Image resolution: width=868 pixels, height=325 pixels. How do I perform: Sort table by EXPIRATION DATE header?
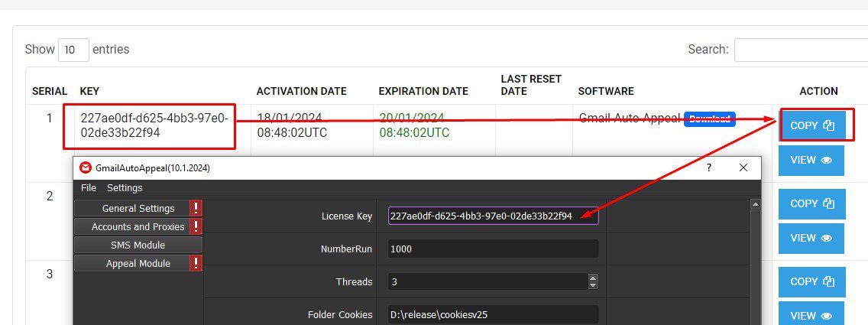pos(423,91)
